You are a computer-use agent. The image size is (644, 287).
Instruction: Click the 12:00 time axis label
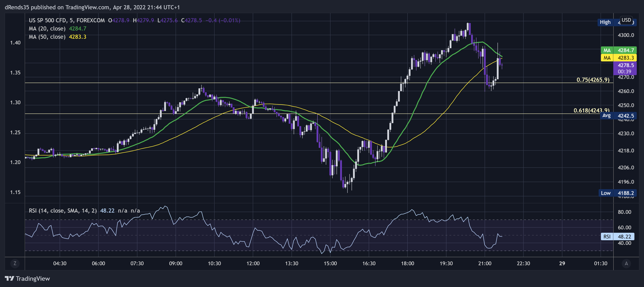coord(253,263)
